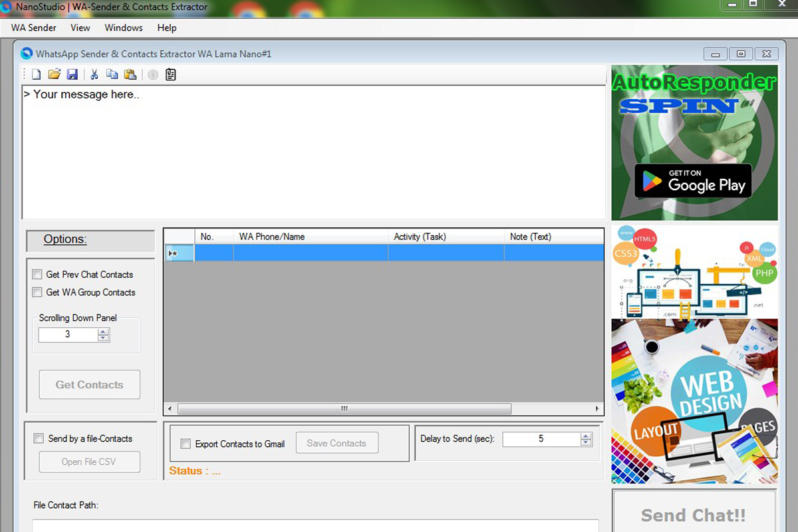
Task: Close the inner WhatsApp Sender window
Action: (x=766, y=54)
